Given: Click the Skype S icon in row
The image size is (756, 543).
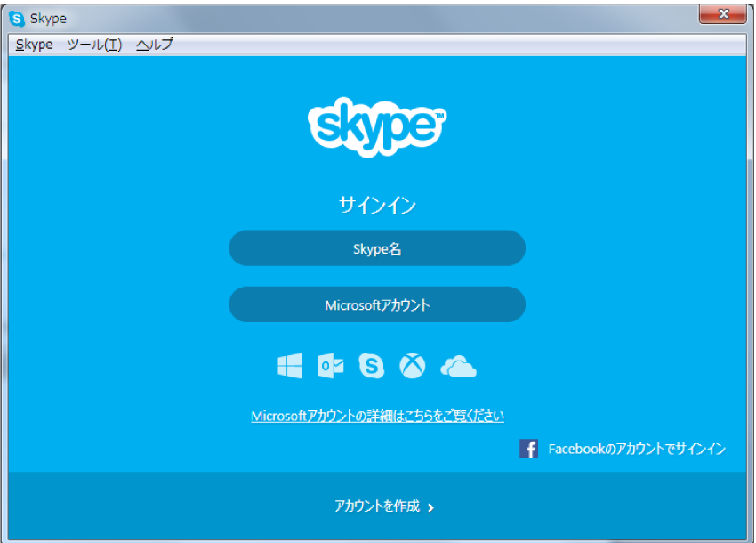Looking at the screenshot, I should click(x=371, y=366).
